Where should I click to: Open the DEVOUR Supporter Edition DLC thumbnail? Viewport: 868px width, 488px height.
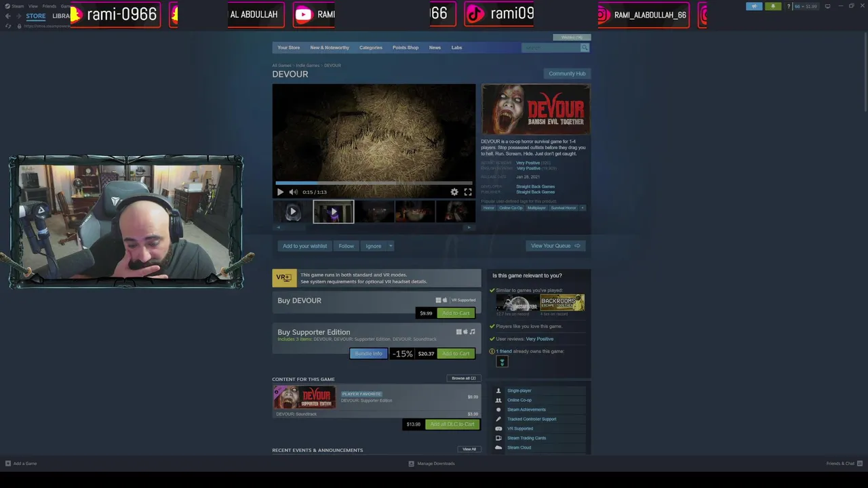[304, 397]
